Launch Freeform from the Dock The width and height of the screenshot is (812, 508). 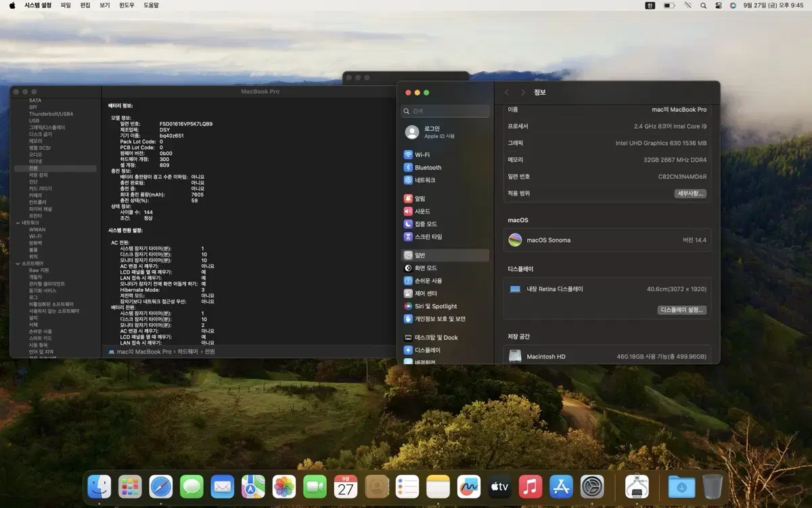click(469, 486)
